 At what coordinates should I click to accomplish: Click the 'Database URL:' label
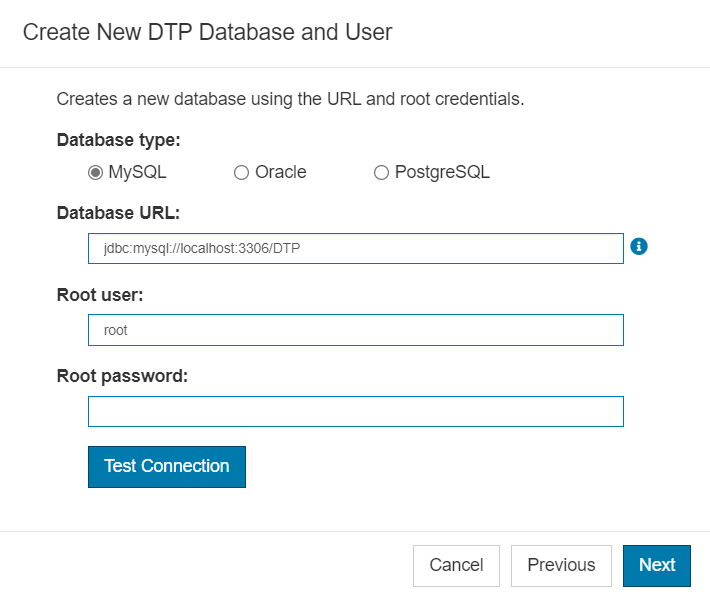coord(118,213)
